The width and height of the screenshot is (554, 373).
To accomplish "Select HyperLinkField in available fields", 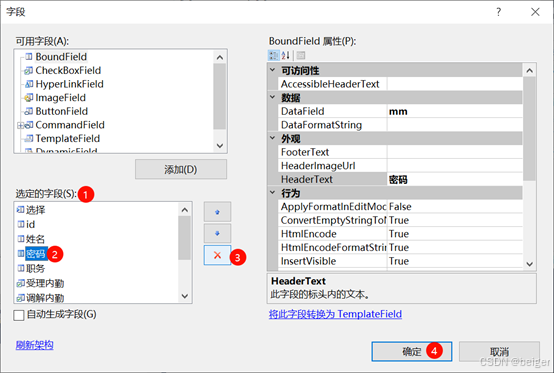I will [69, 84].
